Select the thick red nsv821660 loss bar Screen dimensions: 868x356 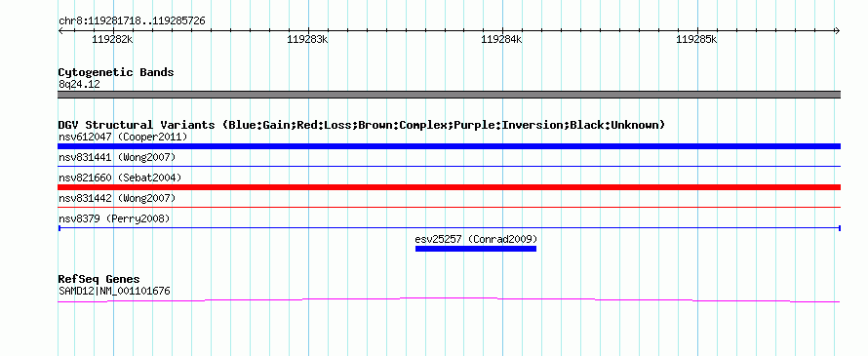(449, 187)
